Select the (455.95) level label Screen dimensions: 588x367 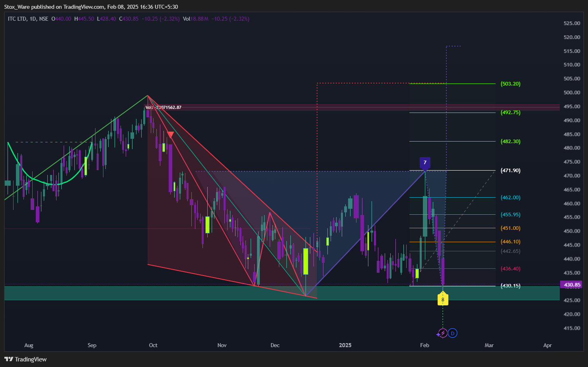click(510, 215)
